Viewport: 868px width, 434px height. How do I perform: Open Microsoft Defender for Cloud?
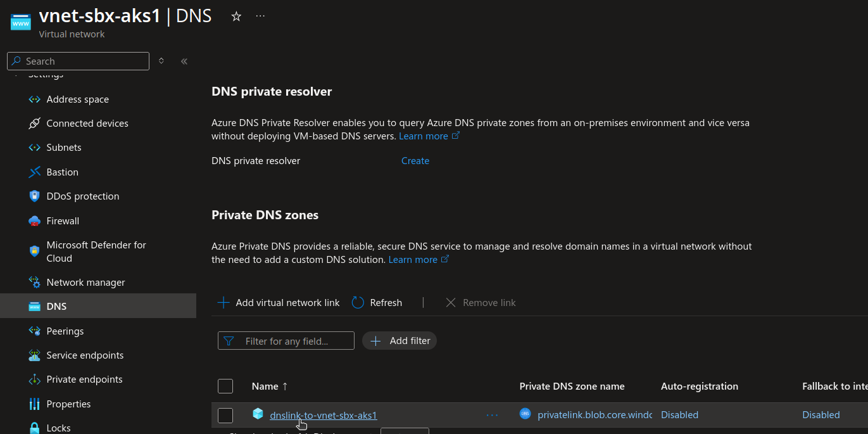[x=96, y=252]
